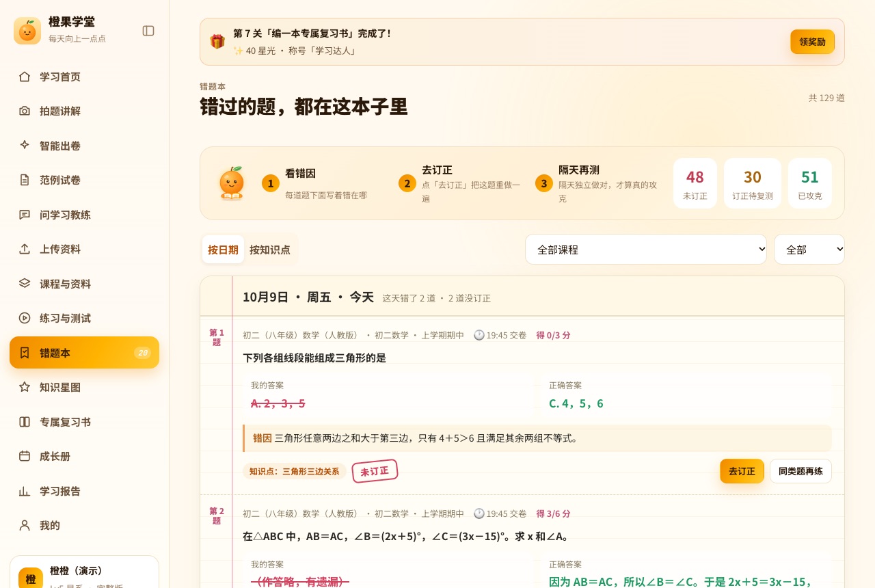Viewport: 875px width, 588px height.
Task: Click the 48 未订正 stat card
Action: click(x=695, y=183)
